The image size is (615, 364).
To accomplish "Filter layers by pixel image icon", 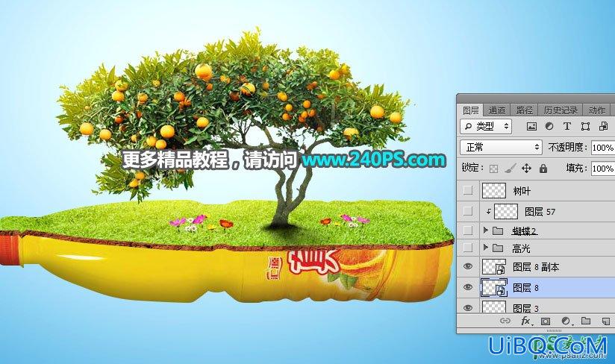I will coord(531,127).
